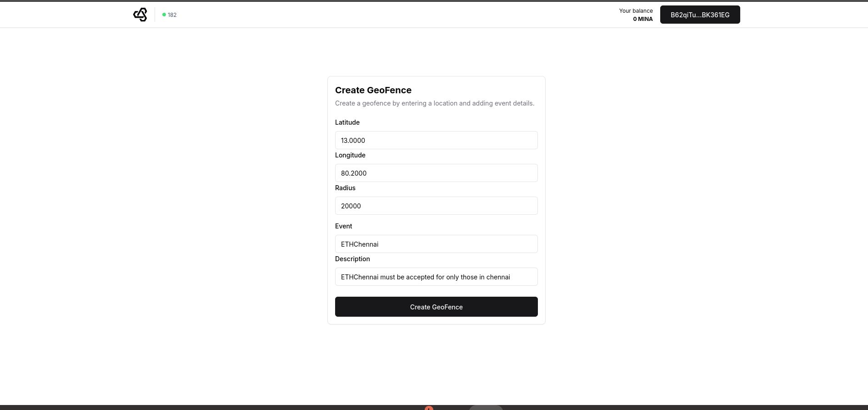The width and height of the screenshot is (868, 410).
Task: Click the "Latitude" field label
Action: 347,122
